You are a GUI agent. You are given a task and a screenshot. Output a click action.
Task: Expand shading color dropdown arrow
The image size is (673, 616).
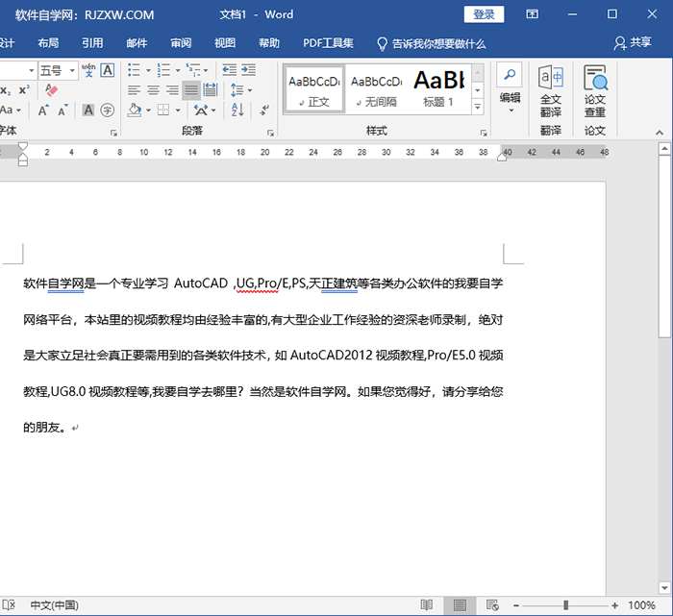148,111
